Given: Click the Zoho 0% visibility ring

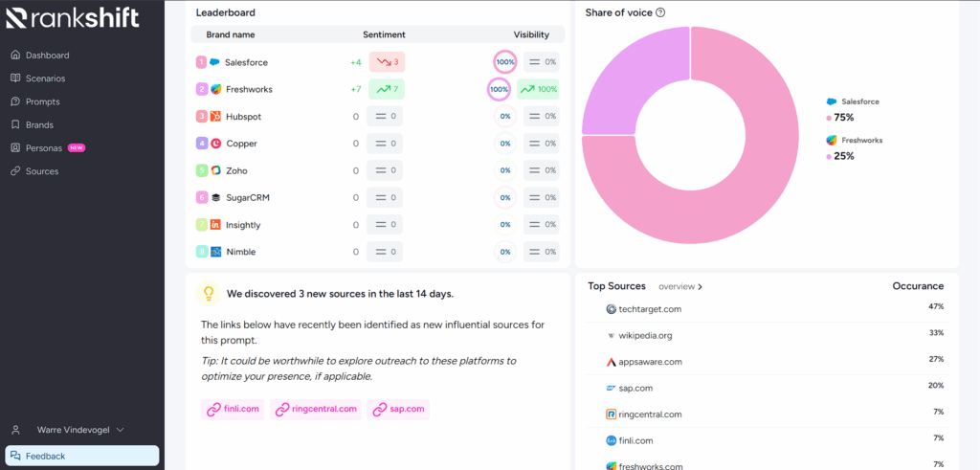Looking at the screenshot, I should [x=505, y=170].
